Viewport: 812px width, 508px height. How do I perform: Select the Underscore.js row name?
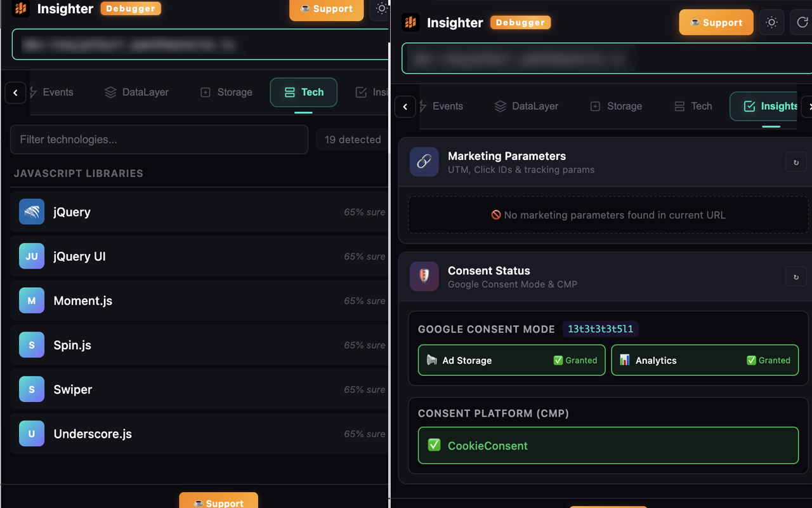point(93,434)
